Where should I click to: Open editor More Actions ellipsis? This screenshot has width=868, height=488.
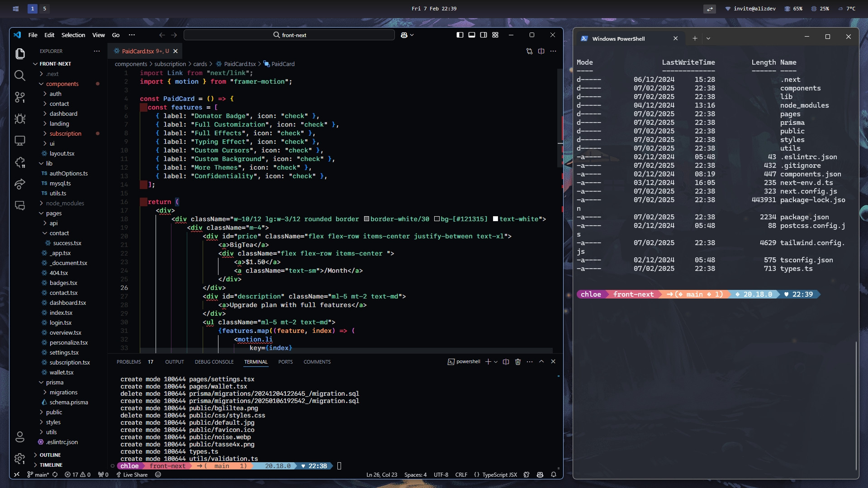pos(553,51)
